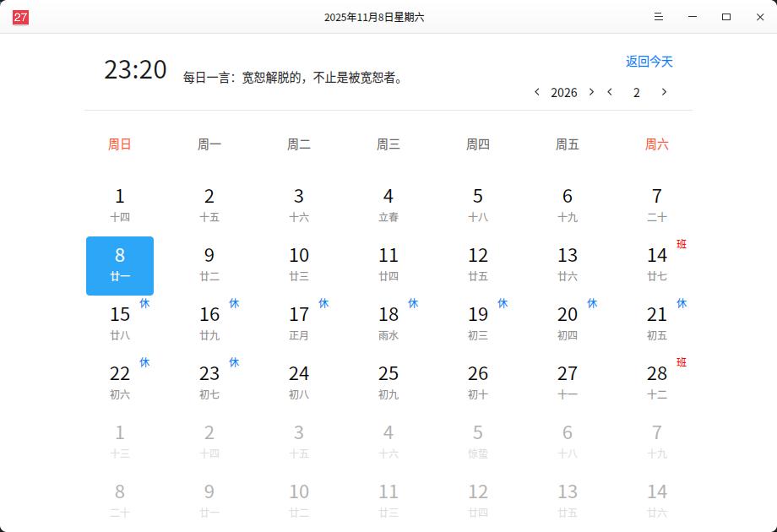Open March with the next-month chevron
The height and width of the screenshot is (532, 777).
[665, 93]
